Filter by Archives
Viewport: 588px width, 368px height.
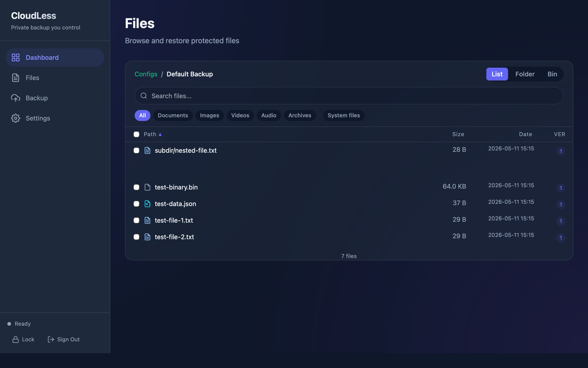tap(300, 115)
